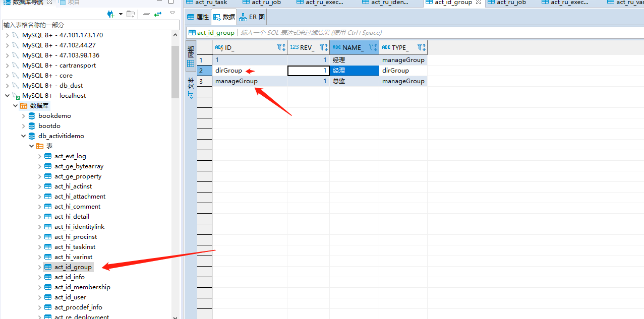
Task: Click the new connection plug icon
Action: click(111, 14)
